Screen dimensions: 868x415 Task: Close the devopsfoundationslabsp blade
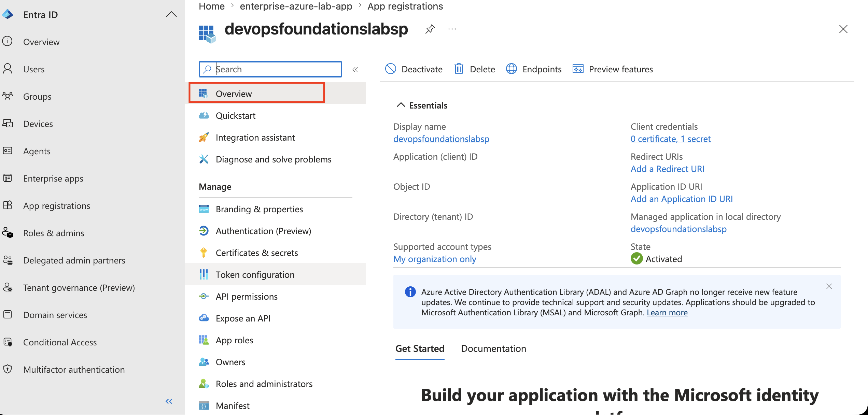[x=843, y=29]
